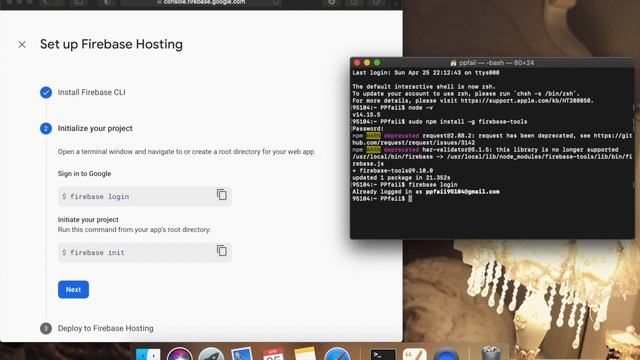The width and height of the screenshot is (640, 360).
Task: Click the har-validator deprecated warning line
Action: (x=485, y=150)
